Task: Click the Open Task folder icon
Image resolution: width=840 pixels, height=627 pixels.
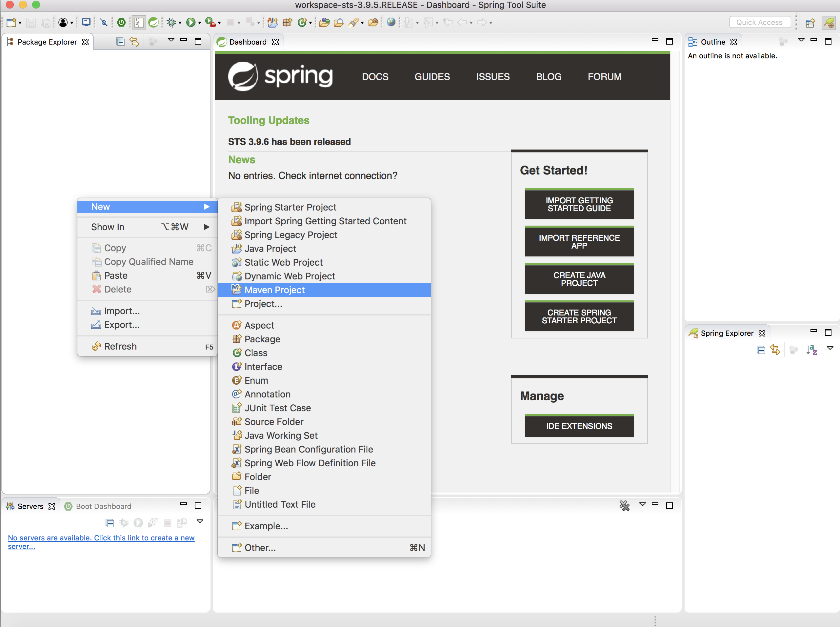Action: [339, 22]
